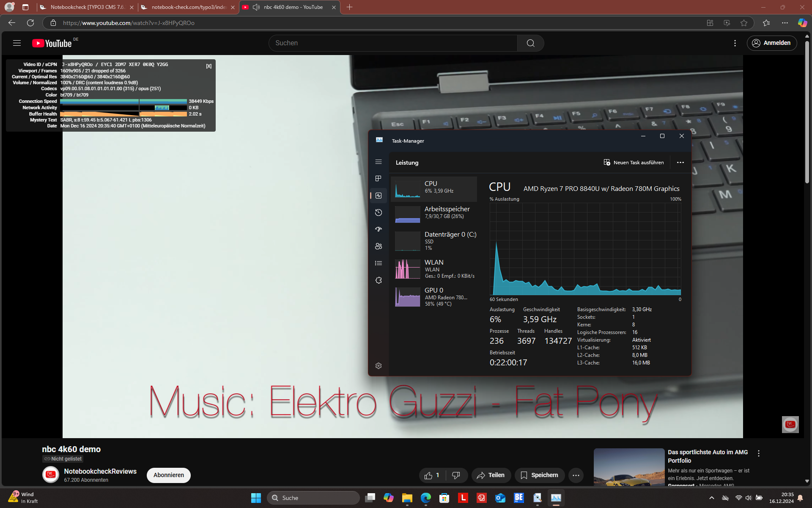Click the YouTube search magnifier button
812x508 pixels.
pyautogui.click(x=530, y=43)
